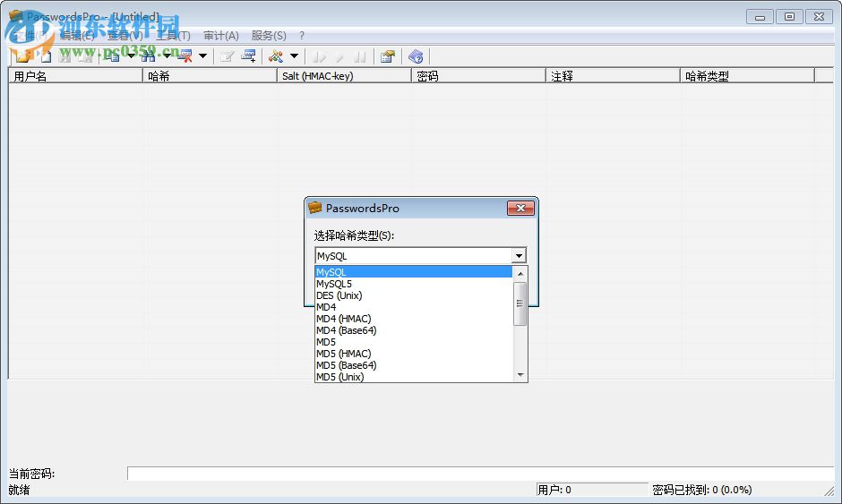Click the add hash icon with plus sign
The height and width of the screenshot is (504, 842).
[x=248, y=56]
